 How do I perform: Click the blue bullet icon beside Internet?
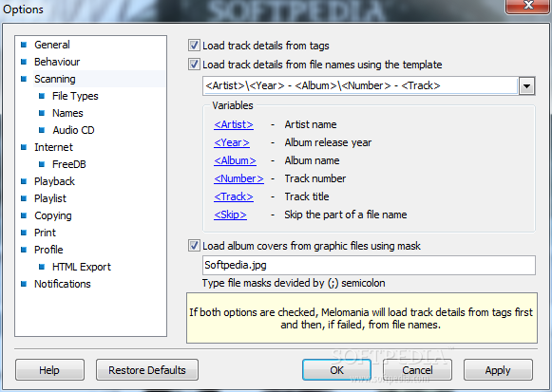tap(24, 147)
